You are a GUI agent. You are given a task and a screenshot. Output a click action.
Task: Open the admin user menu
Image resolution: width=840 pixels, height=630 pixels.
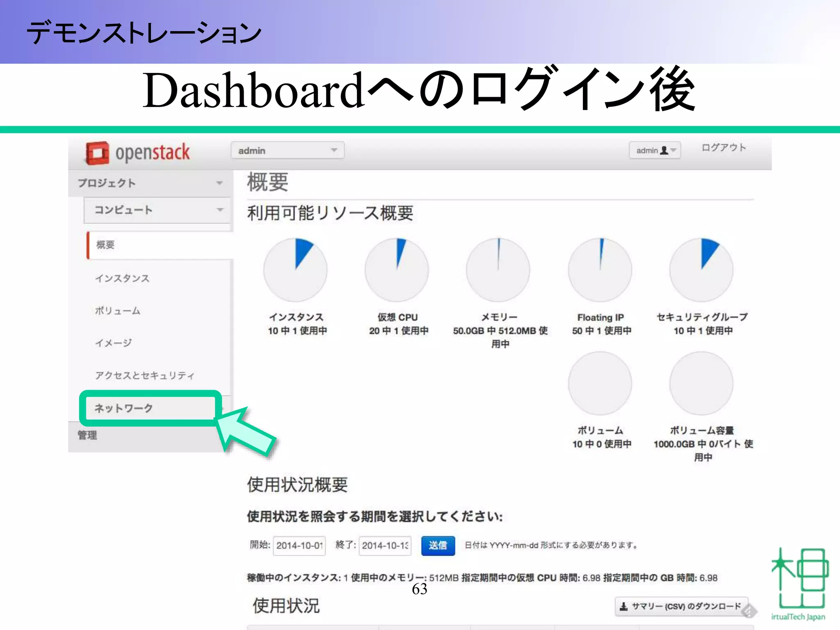coord(655,151)
